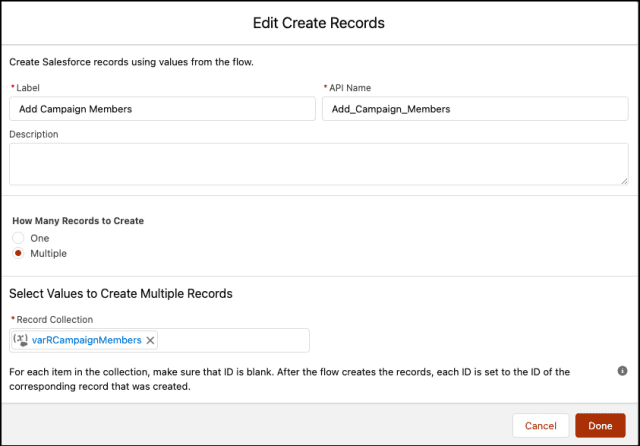Grab the Description box resize handle corner

[624, 181]
